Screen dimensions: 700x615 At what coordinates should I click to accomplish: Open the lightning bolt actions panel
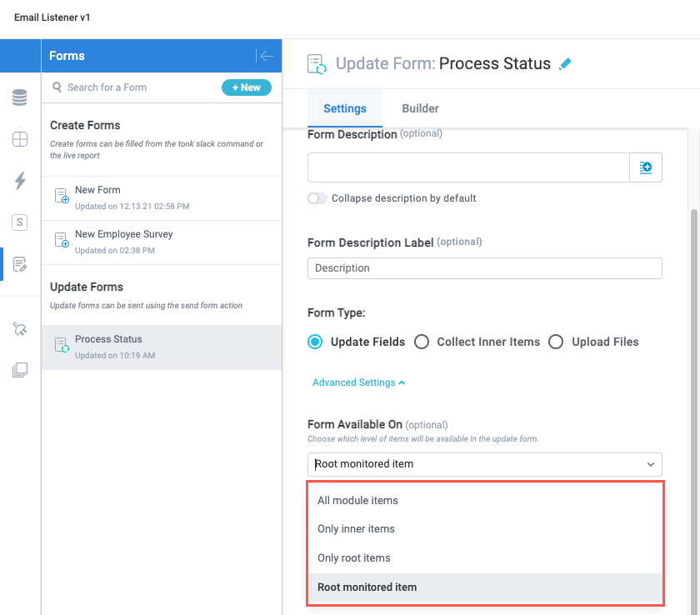(x=19, y=181)
